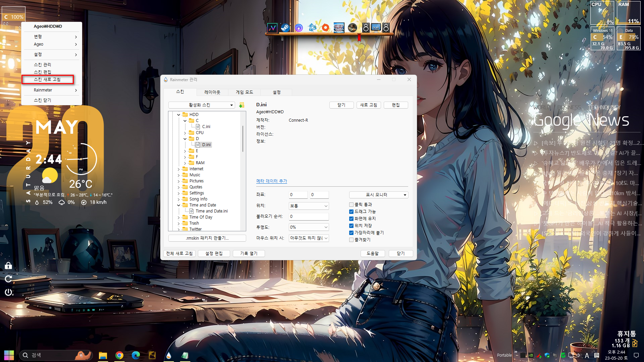The width and height of the screenshot is (644, 362).
Task: Expand the RAM folder in skin tree
Action: (185, 163)
